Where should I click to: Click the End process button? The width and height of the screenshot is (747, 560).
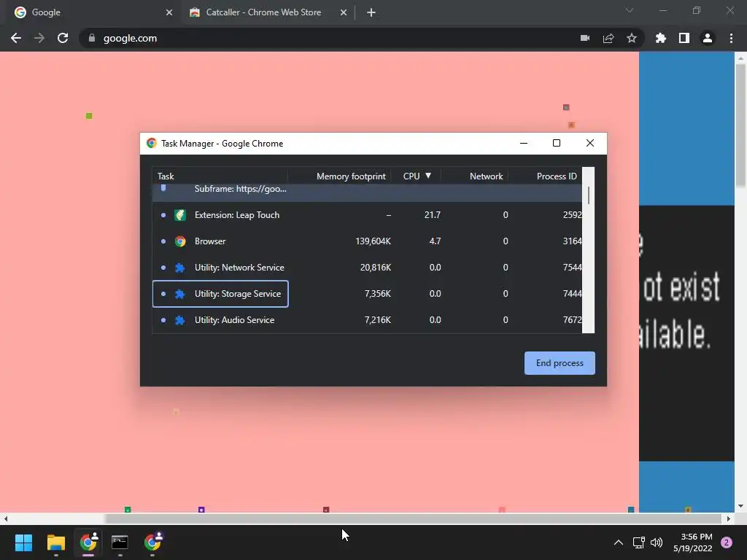tap(560, 363)
